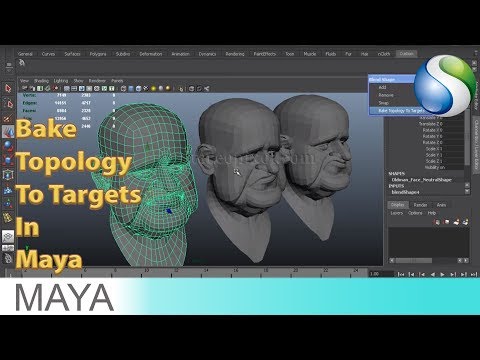The width and height of the screenshot is (480, 360).
Task: Toggle safe title in panel toolbar
Action: point(112,88)
